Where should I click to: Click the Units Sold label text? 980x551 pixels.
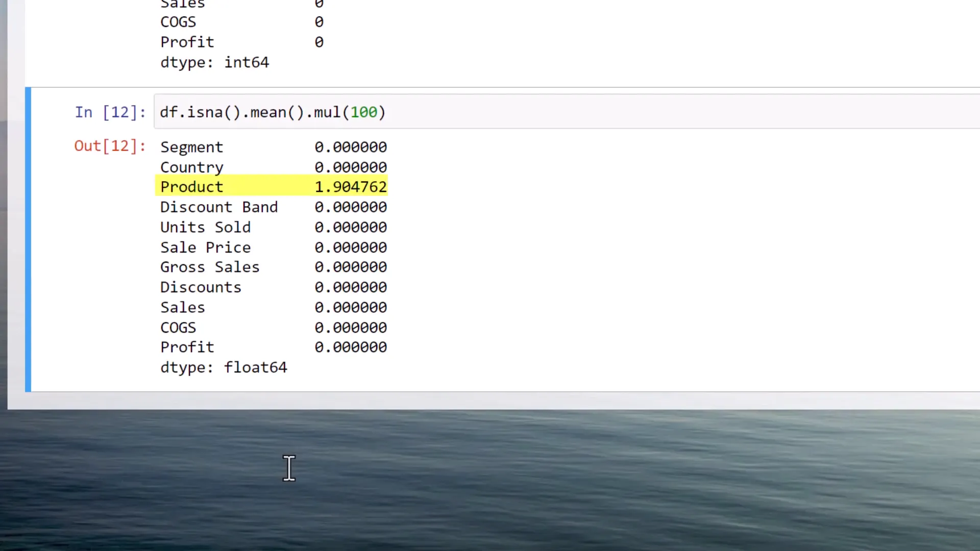205,227
